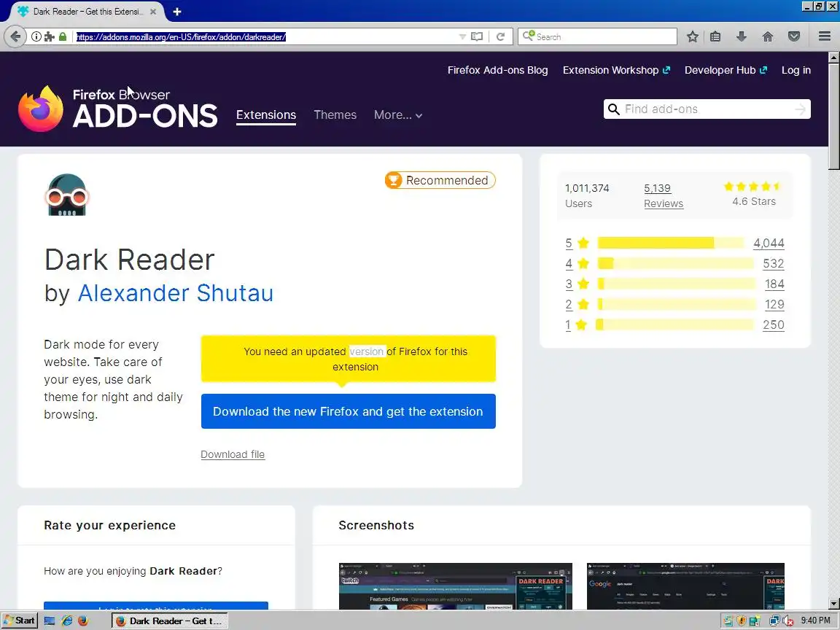Go back using the browser back arrow

(15, 36)
